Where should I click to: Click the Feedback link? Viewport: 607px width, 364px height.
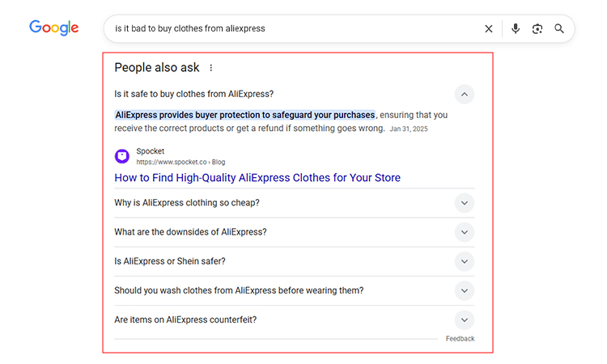(460, 338)
